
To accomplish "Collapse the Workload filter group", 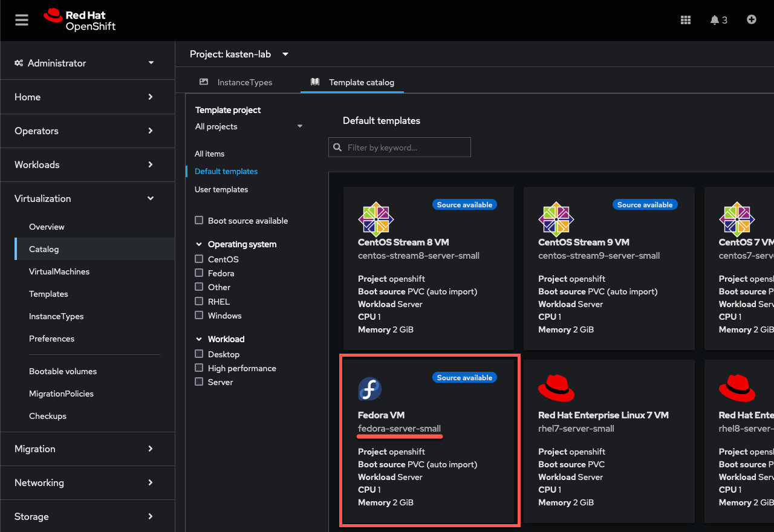I will 221,339.
